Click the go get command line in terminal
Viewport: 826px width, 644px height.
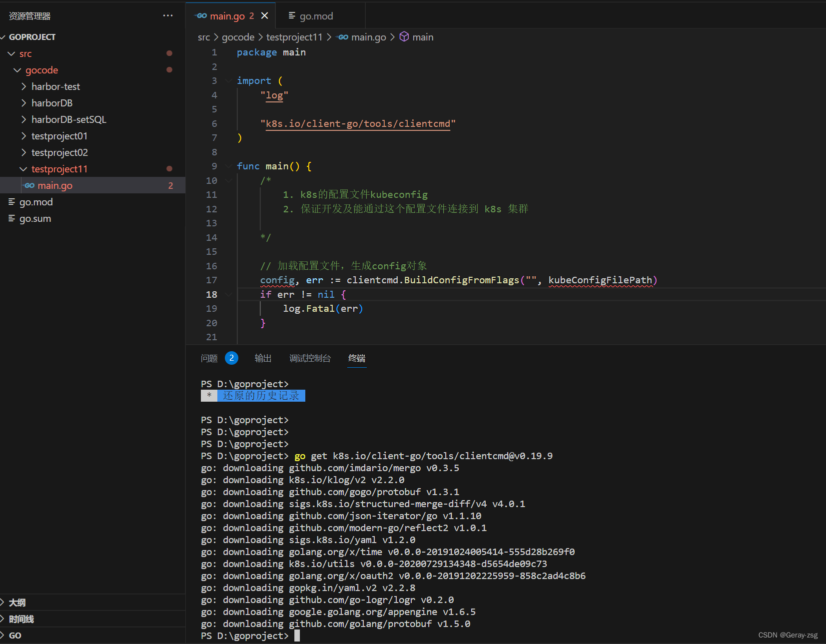coord(424,456)
